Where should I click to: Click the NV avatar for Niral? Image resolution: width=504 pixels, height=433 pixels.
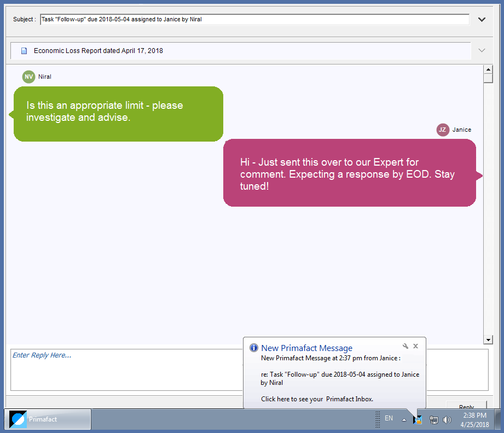tap(28, 77)
